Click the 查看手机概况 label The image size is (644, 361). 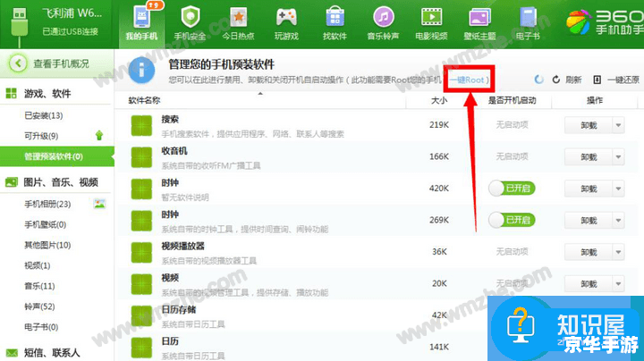click(61, 63)
